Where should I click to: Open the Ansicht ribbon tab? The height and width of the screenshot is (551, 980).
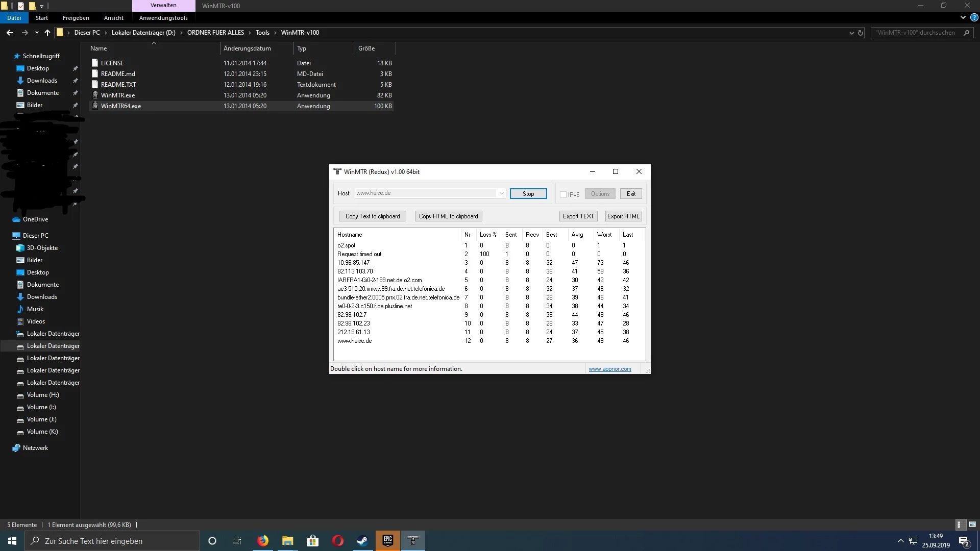tap(113, 18)
